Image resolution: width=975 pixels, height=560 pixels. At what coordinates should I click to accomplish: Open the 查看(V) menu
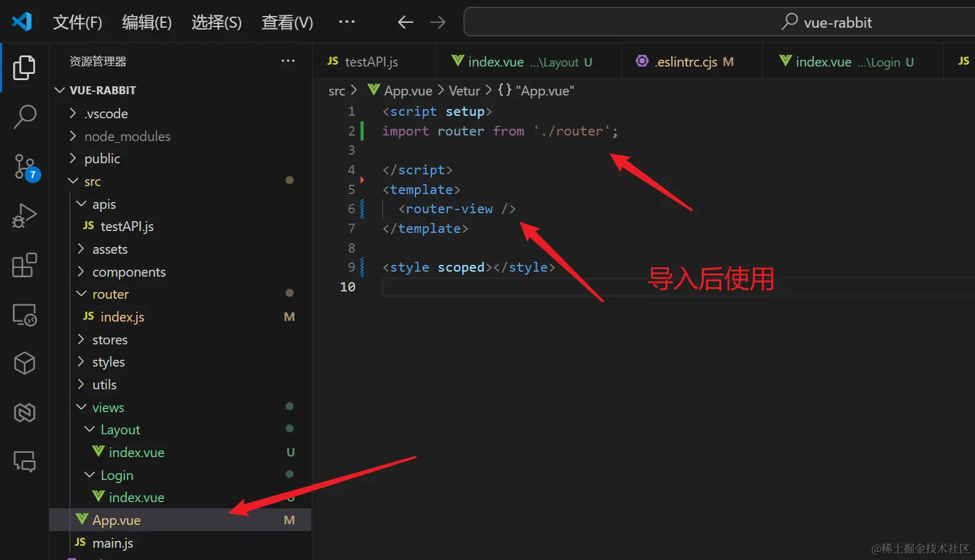tap(287, 22)
